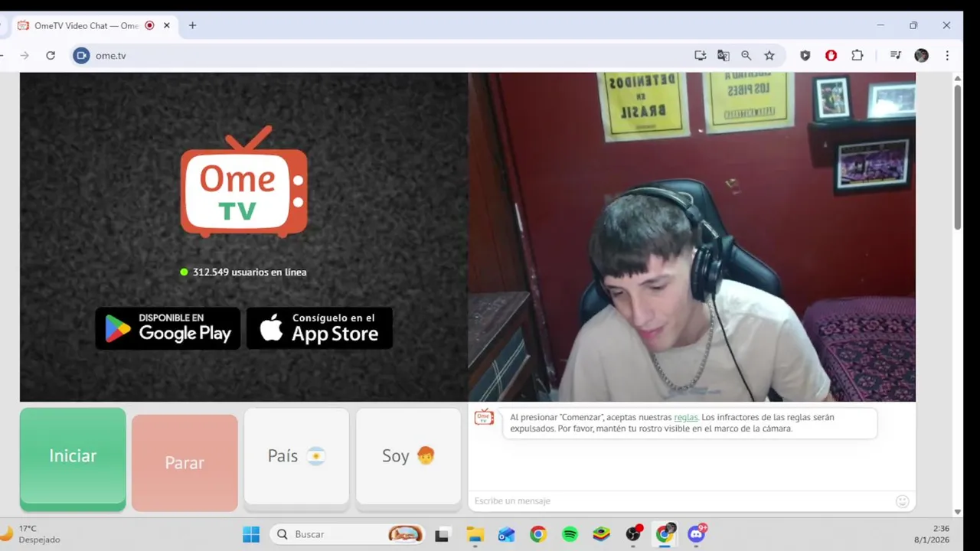Click the camera site info icon
Image resolution: width=980 pixels, height=551 pixels.
81,56
